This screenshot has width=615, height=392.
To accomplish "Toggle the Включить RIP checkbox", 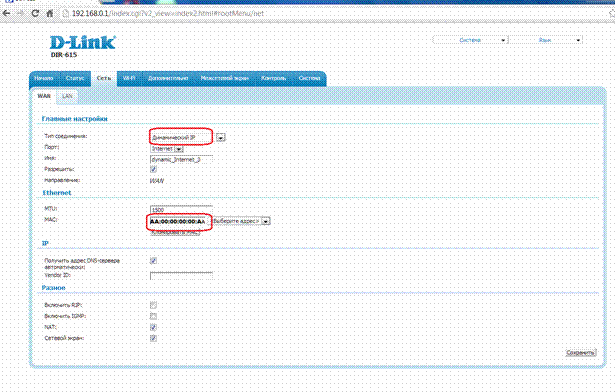I will pos(153,305).
